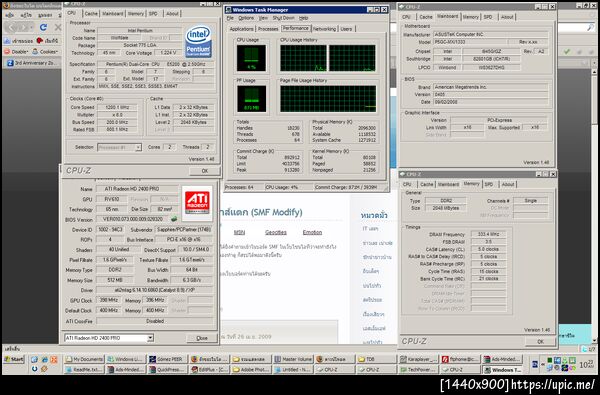Switch to QuickPress on the taskbar
Screen dimensions: 600x395
coord(167,370)
